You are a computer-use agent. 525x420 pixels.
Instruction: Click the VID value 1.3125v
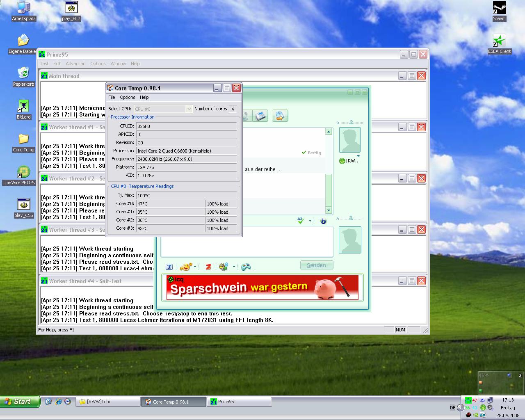pos(187,176)
